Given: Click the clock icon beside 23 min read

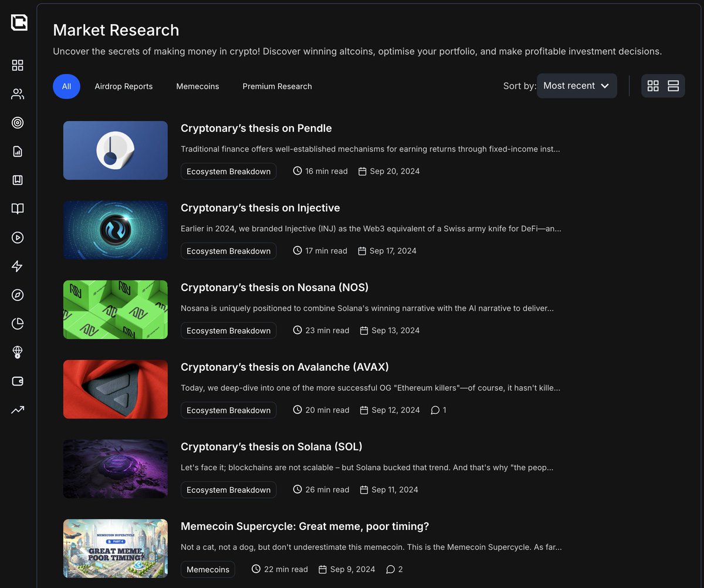Looking at the screenshot, I should [x=297, y=330].
